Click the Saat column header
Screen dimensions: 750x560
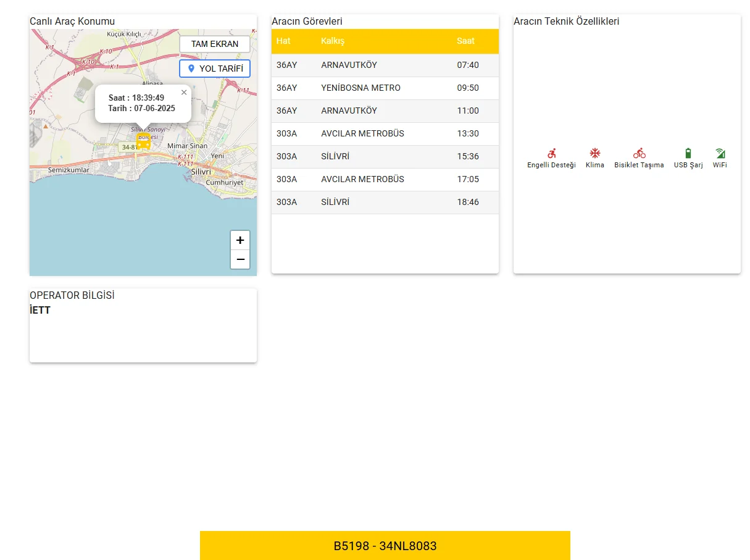(x=466, y=41)
